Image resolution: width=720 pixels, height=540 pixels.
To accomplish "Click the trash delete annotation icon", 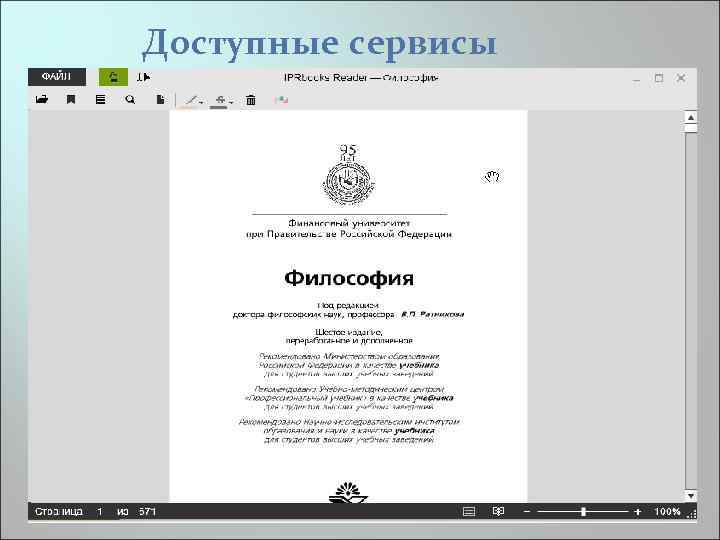I will [251, 100].
